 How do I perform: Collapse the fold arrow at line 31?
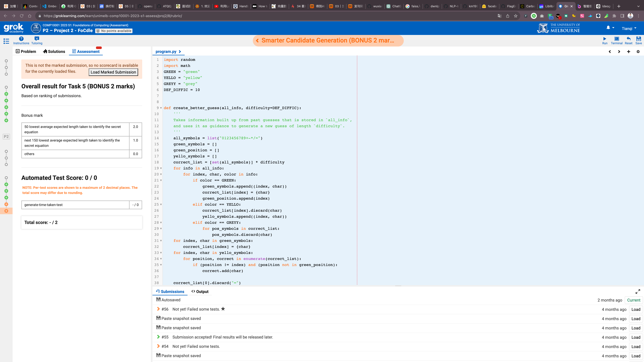(x=161, y=241)
